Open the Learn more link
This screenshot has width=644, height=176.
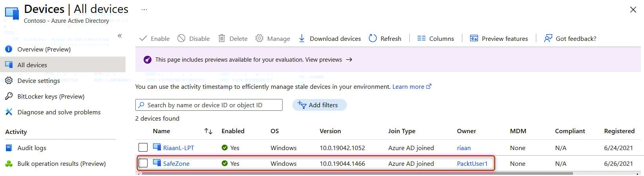[408, 87]
